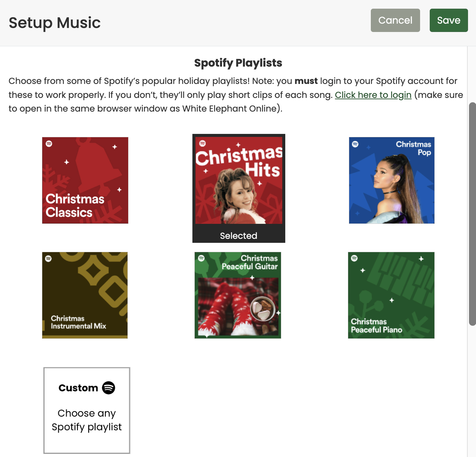The image size is (476, 457).
Task: Click Spotify logo on Peaceful Piano cover
Action: coord(354,258)
